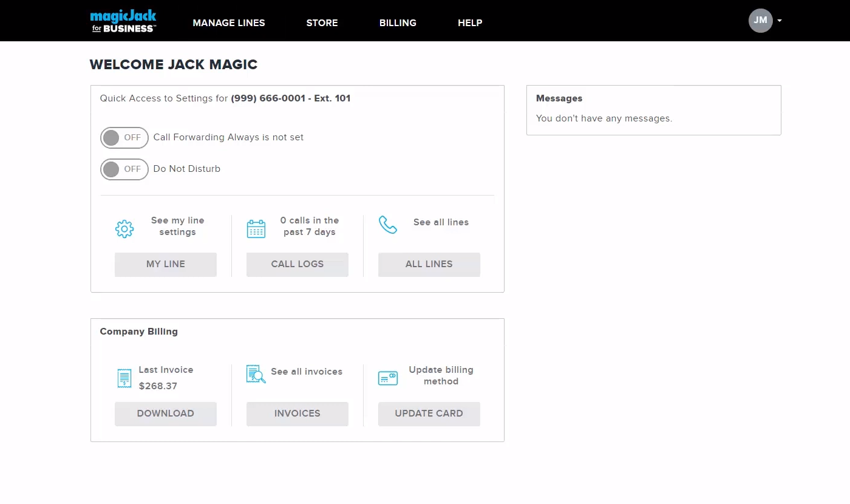View ALL LINES
850x504 pixels.
(x=429, y=264)
